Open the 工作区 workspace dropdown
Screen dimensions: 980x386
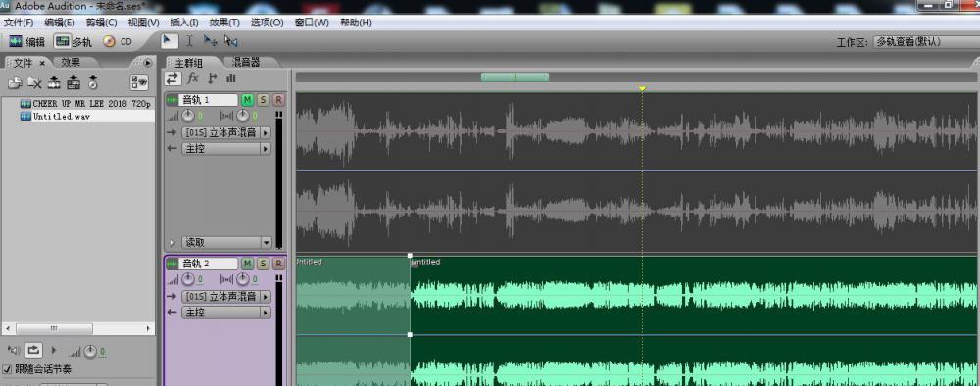click(x=926, y=42)
